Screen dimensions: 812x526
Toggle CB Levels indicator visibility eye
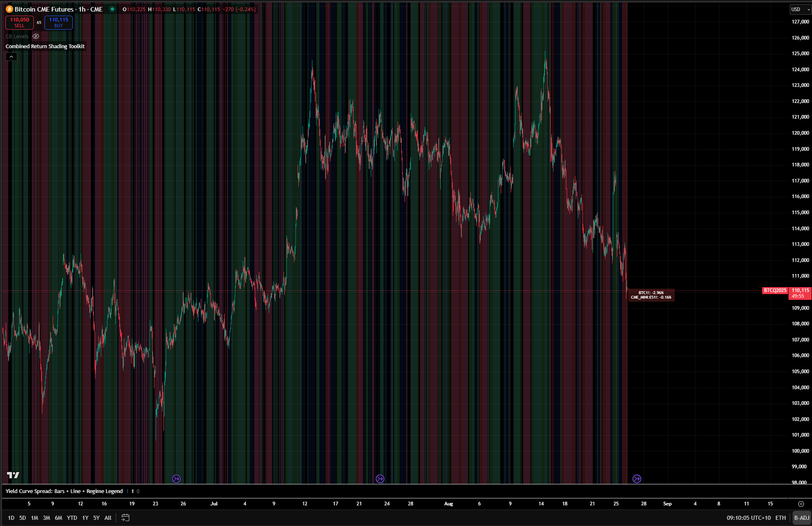coord(36,36)
